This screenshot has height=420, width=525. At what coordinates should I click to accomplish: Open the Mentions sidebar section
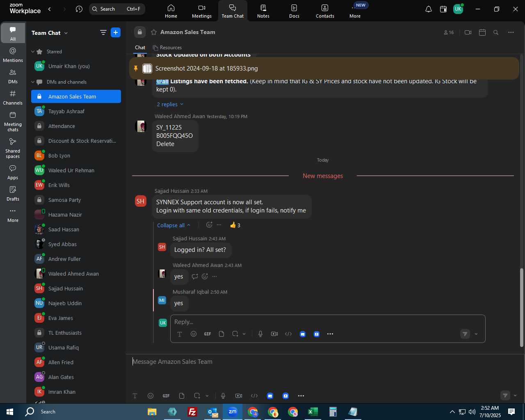click(x=13, y=55)
